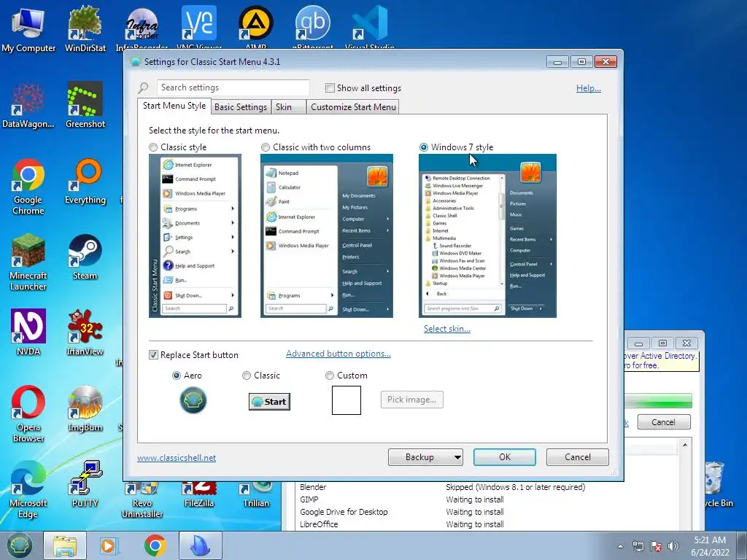Viewport: 747px width, 560px height.
Task: Choose the Classic start button option
Action: point(247,376)
